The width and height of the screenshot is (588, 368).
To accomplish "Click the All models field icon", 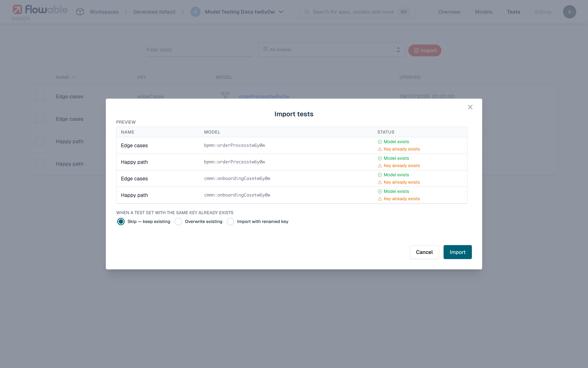I will [x=265, y=49].
